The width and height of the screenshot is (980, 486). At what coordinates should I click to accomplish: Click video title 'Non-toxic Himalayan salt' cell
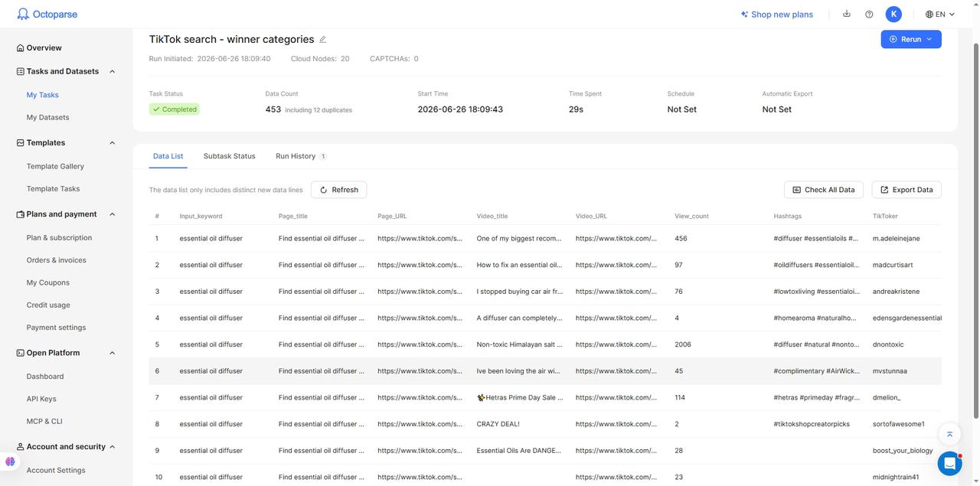pos(520,344)
